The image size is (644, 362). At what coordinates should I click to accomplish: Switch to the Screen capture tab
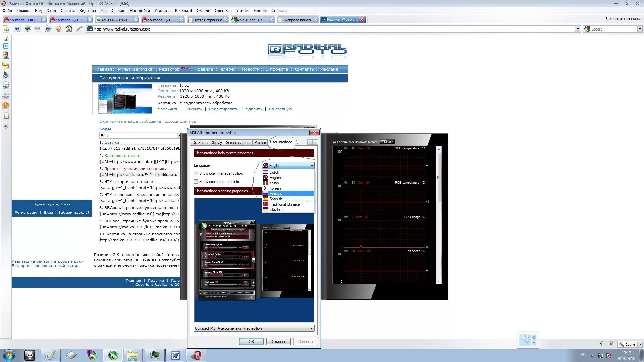click(238, 143)
